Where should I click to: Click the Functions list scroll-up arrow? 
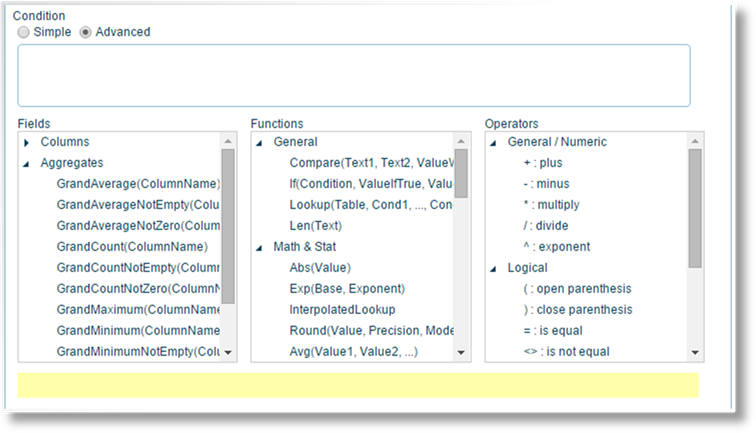click(x=461, y=141)
